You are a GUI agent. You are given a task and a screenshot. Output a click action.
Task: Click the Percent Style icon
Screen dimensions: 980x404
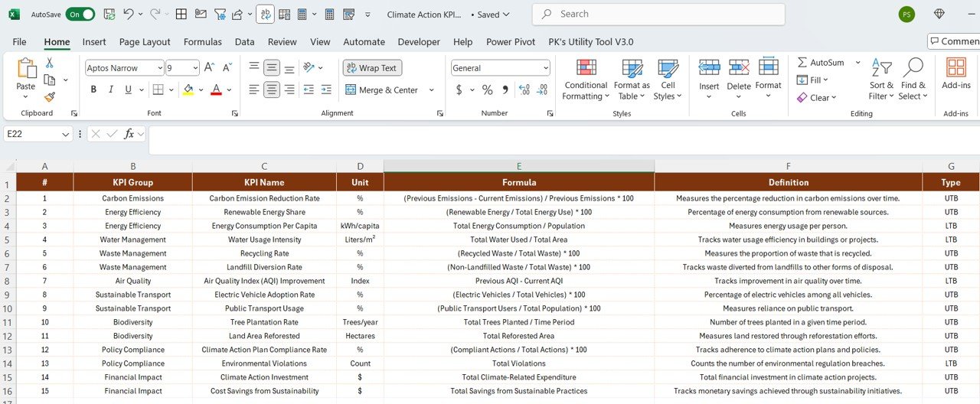(x=487, y=90)
